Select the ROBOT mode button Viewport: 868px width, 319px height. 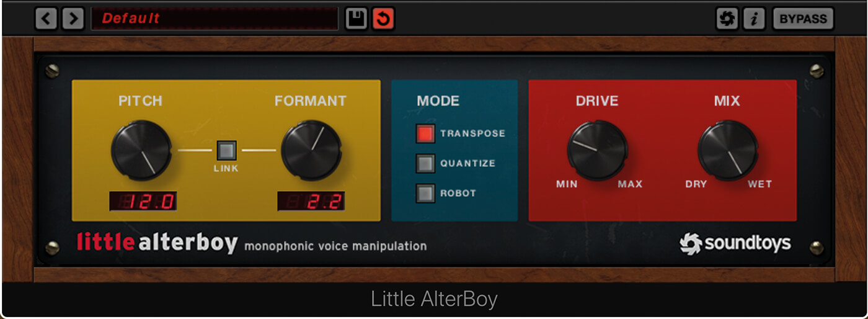(x=425, y=193)
